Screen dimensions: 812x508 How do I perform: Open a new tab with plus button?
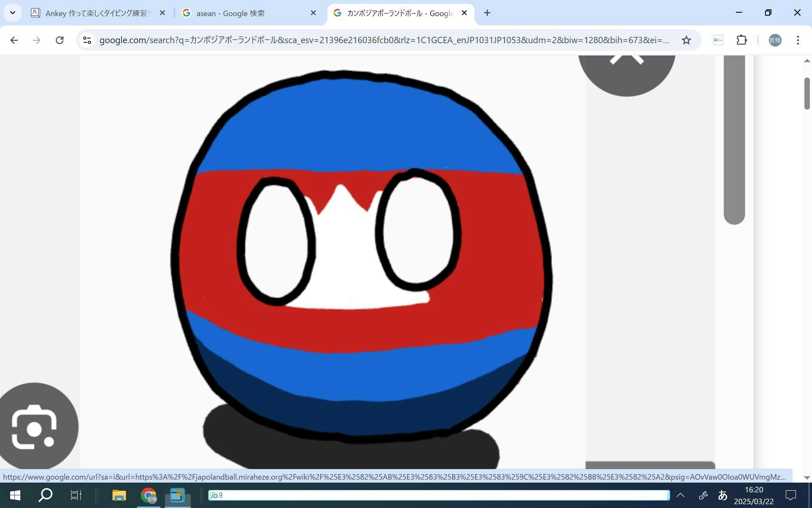487,13
